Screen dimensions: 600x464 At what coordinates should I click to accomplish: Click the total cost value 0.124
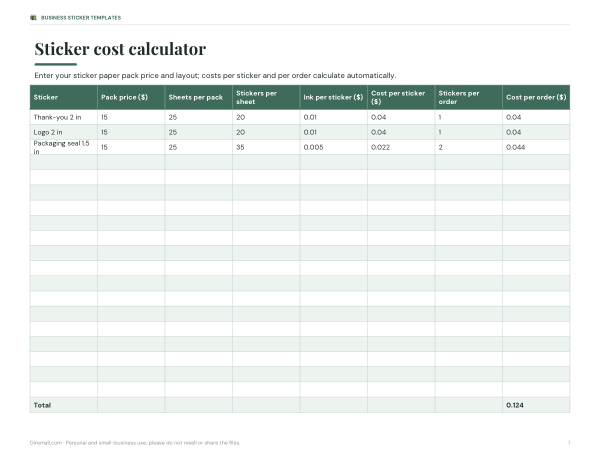coord(515,405)
